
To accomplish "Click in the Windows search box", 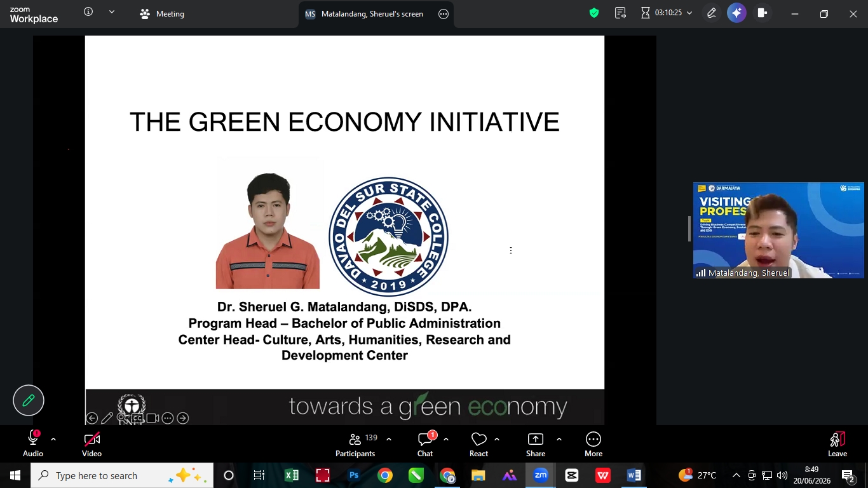I will point(122,475).
